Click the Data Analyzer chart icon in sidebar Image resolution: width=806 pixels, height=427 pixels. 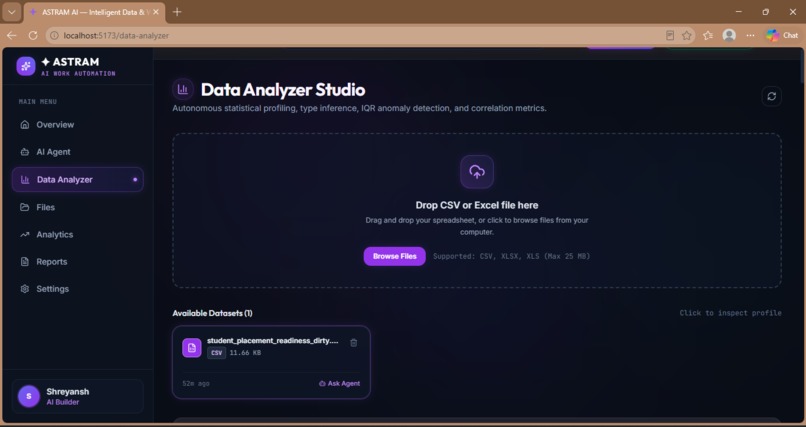25,180
